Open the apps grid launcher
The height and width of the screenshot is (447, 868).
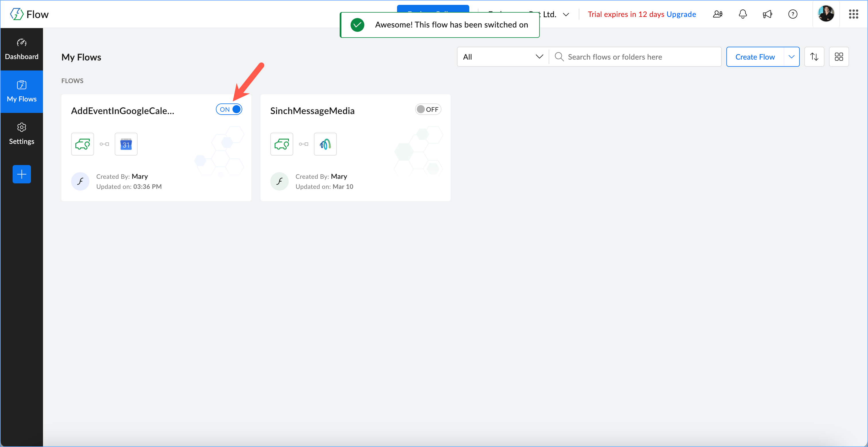[853, 14]
